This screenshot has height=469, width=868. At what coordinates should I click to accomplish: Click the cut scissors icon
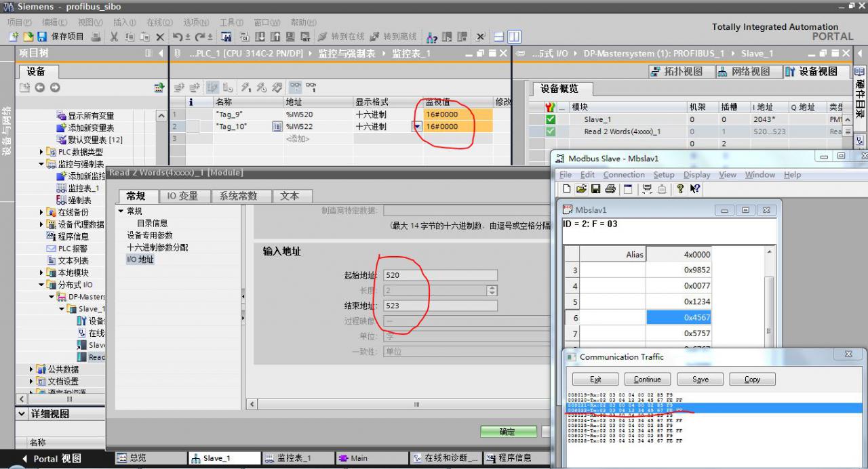tap(114, 37)
